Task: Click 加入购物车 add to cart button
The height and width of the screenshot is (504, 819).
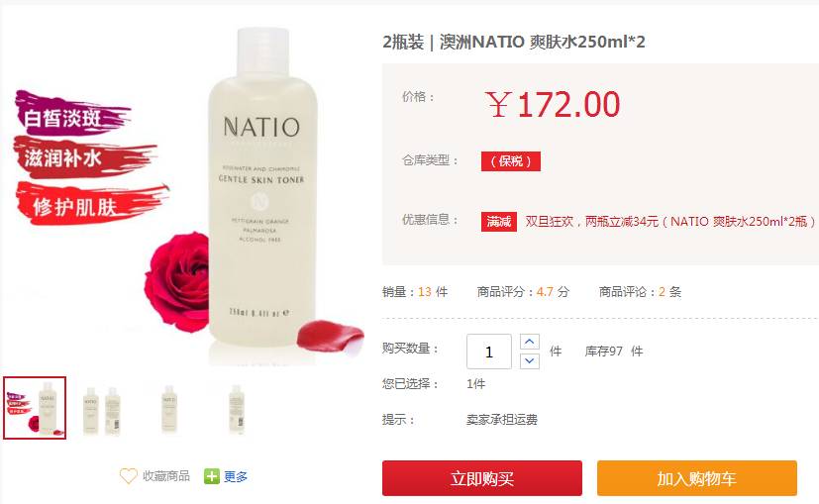Action: (x=697, y=478)
